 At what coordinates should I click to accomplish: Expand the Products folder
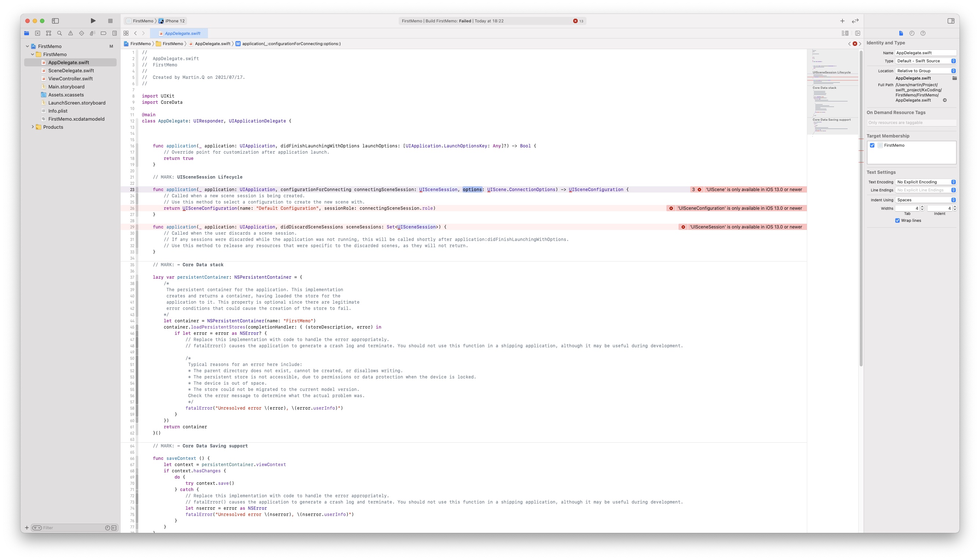[x=33, y=127]
